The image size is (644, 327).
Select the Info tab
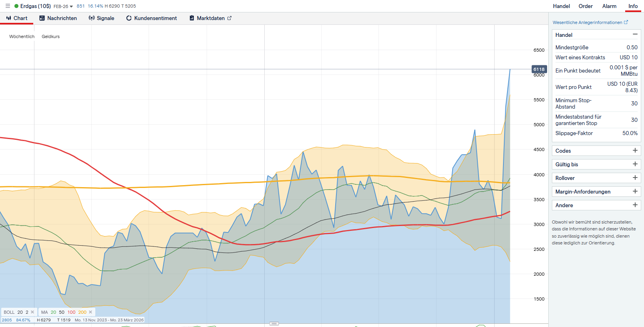click(633, 6)
